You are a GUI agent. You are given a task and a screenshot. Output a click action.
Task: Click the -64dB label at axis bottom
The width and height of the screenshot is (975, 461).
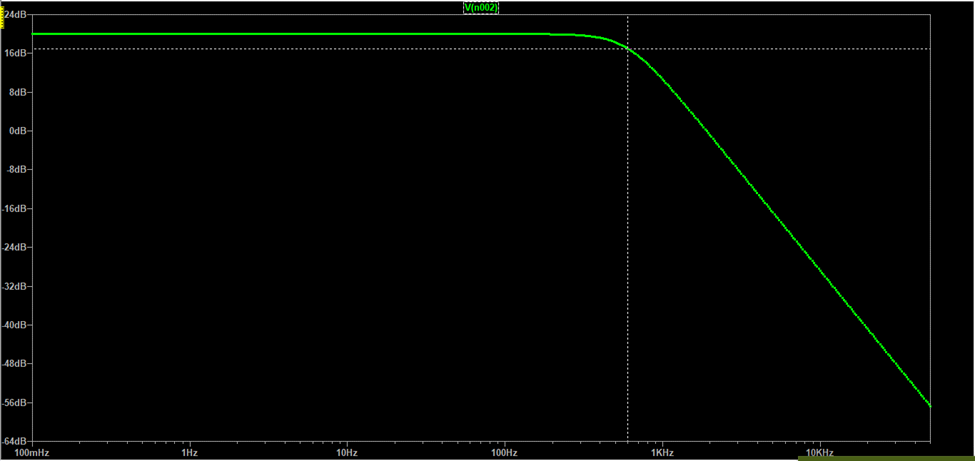16,441
